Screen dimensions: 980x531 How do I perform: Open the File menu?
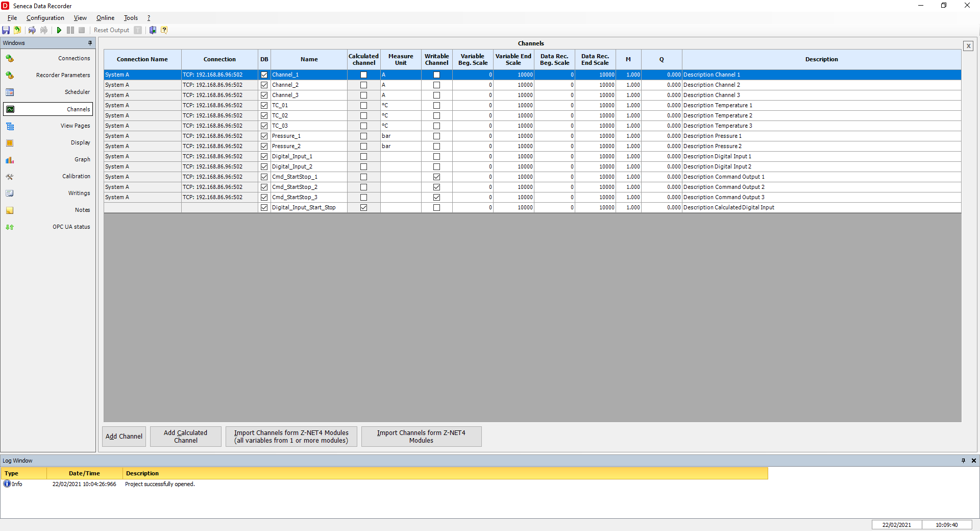coord(12,18)
